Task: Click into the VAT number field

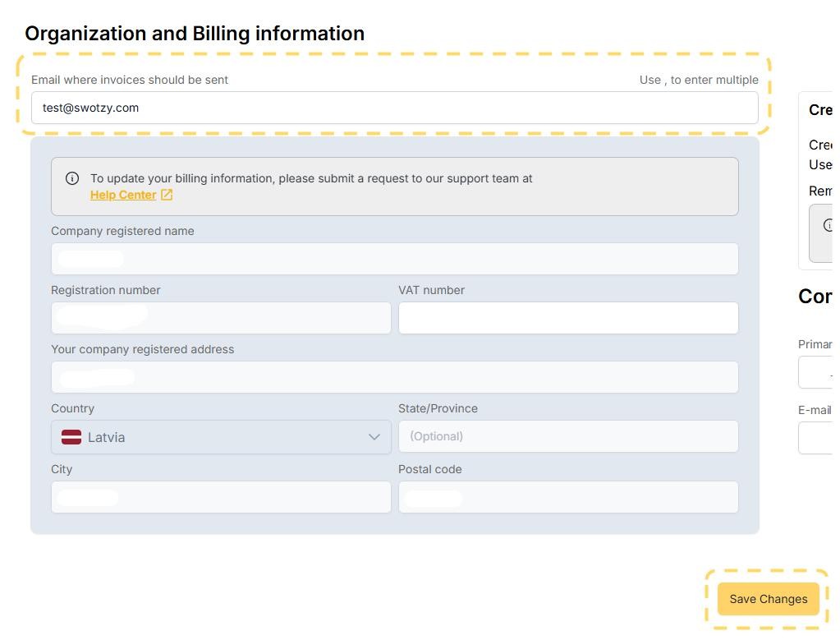Action: coord(568,318)
